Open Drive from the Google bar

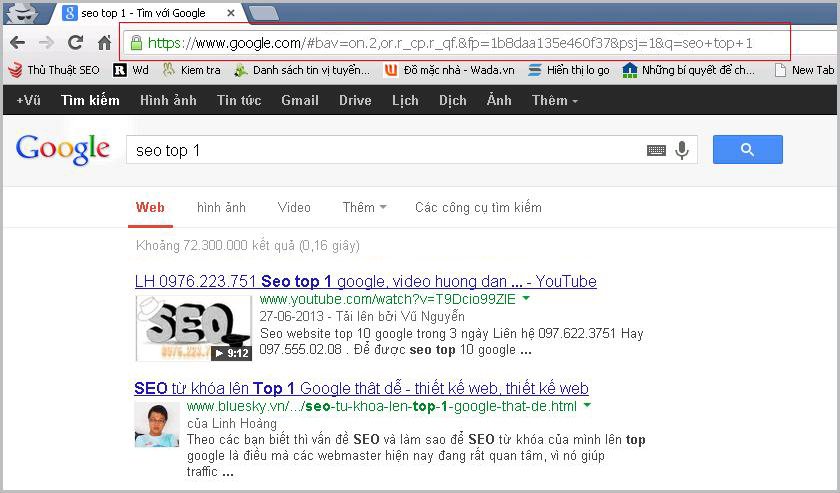(355, 100)
